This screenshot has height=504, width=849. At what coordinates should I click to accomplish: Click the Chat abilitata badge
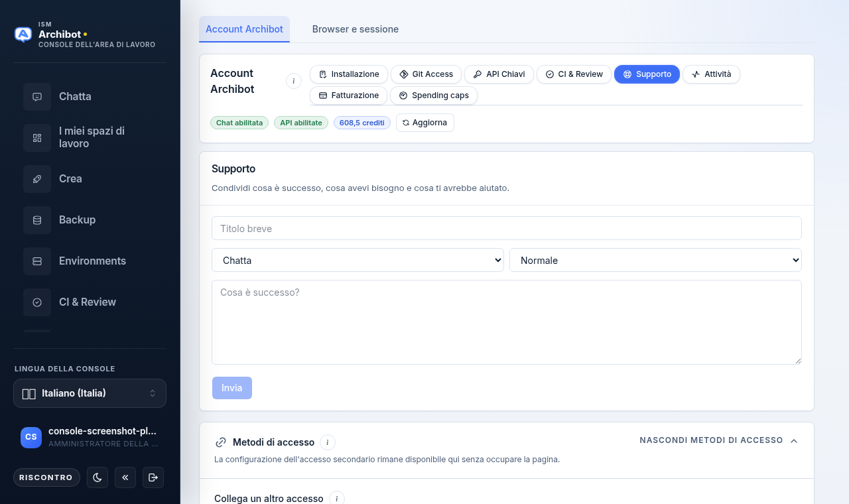pos(239,123)
